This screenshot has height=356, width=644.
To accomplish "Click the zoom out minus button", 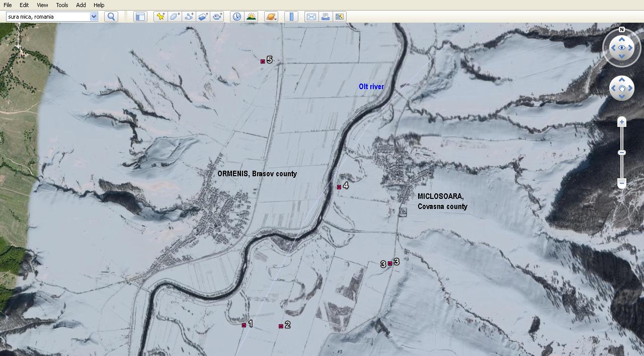I will coord(622,184).
